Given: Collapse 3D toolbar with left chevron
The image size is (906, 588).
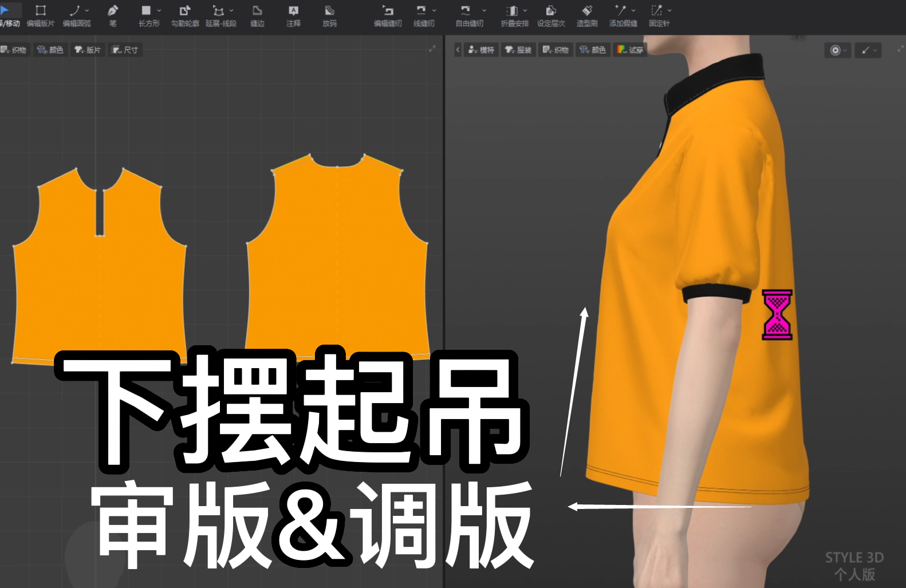Looking at the screenshot, I should (458, 50).
